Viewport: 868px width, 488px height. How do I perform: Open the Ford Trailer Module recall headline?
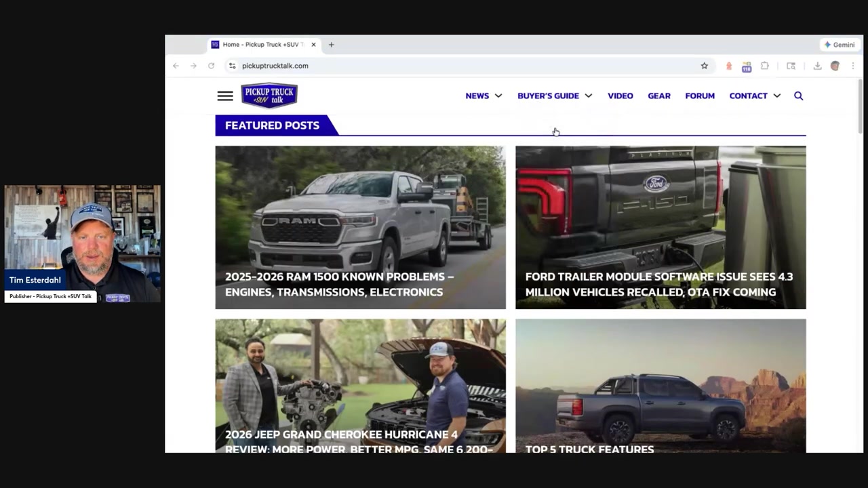(658, 284)
